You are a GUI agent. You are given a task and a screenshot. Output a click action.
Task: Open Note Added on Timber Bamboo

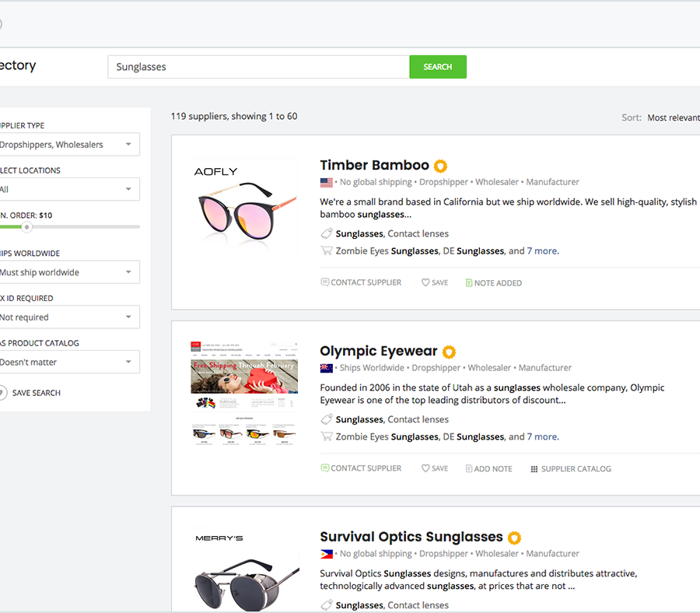pyautogui.click(x=493, y=283)
